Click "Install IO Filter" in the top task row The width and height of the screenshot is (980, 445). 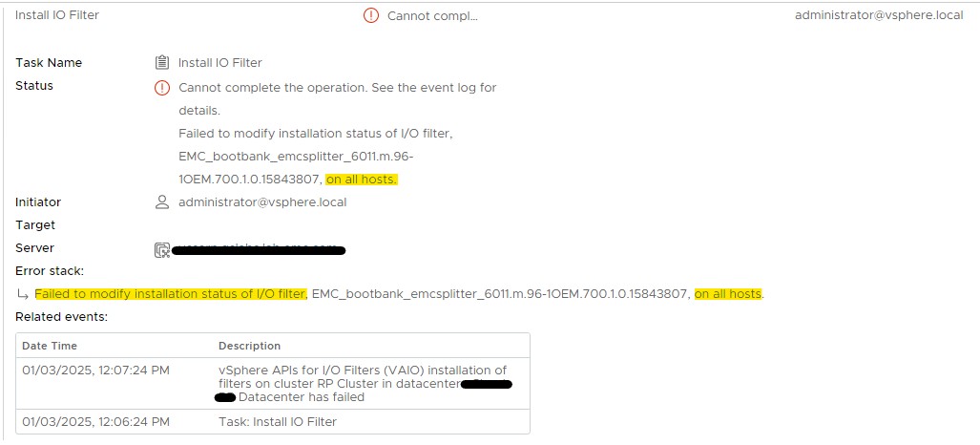(x=57, y=15)
